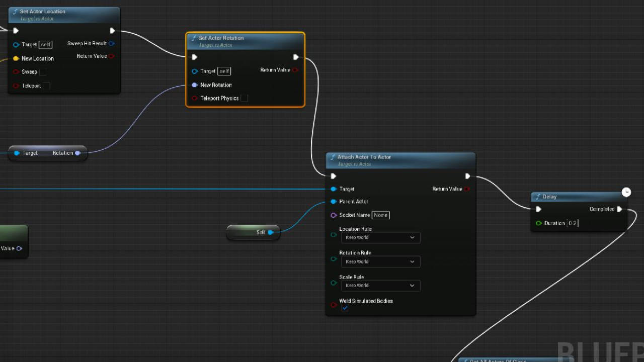The height and width of the screenshot is (362, 644).
Task: Tick the Teleport Physics checkbox
Action: (x=244, y=99)
